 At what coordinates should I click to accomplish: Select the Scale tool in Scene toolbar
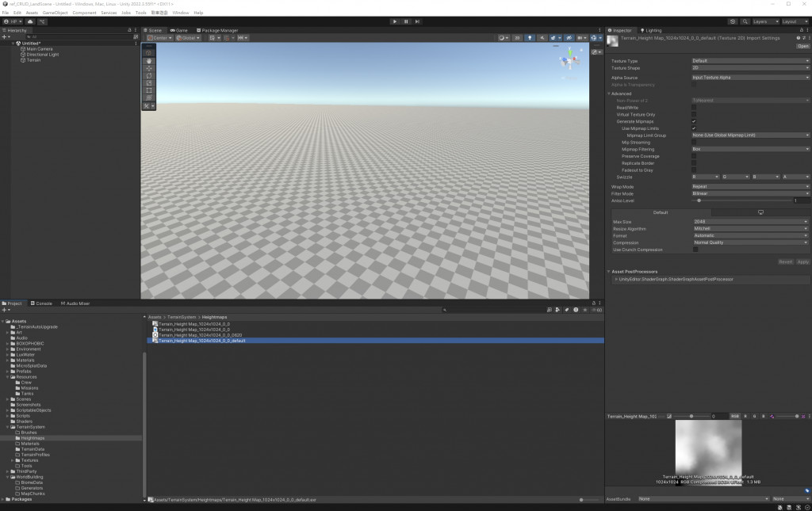(x=148, y=82)
